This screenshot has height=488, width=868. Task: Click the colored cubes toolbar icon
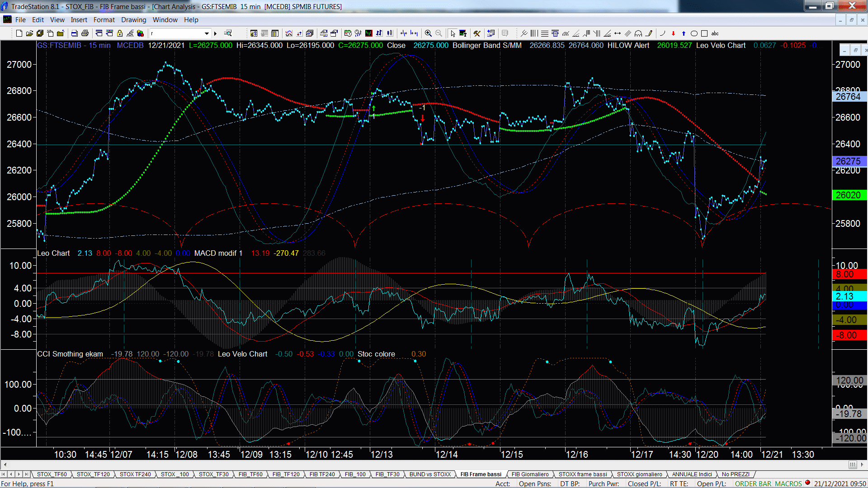coord(140,33)
